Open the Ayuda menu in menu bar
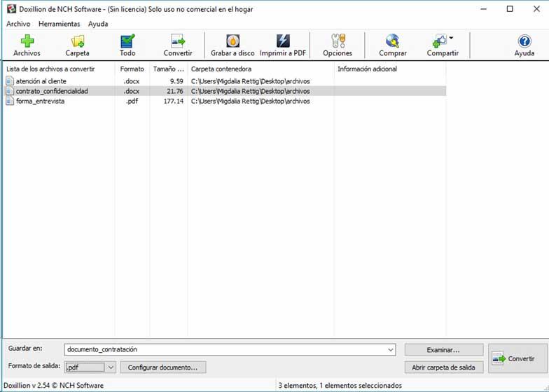 click(x=98, y=24)
